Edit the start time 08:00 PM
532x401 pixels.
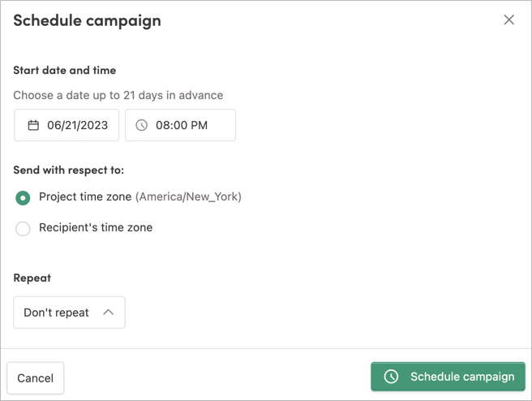click(180, 125)
